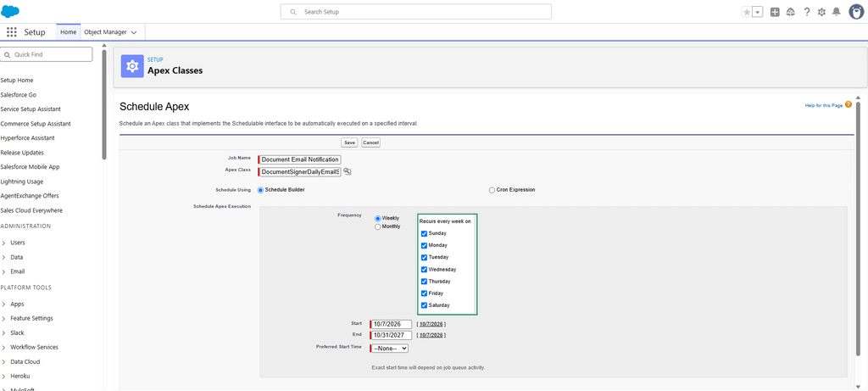Uncheck the Monday checkbox
This screenshot has height=391, width=868.
[x=424, y=245]
